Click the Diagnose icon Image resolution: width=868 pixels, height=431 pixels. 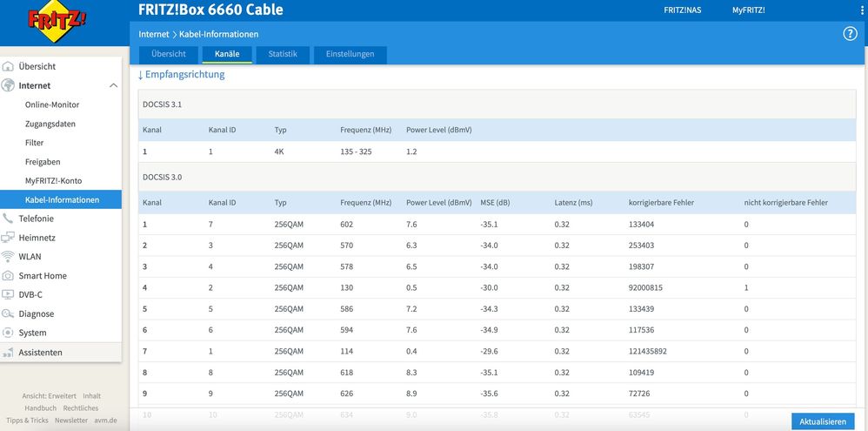tap(8, 313)
